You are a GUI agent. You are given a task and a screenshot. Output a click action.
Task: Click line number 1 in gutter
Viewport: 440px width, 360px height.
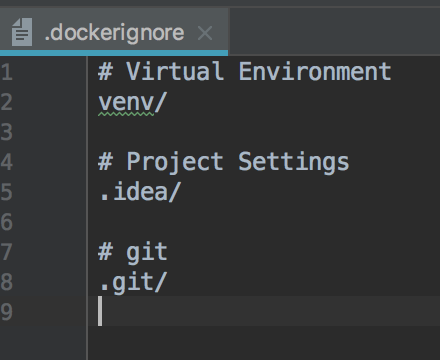6,72
